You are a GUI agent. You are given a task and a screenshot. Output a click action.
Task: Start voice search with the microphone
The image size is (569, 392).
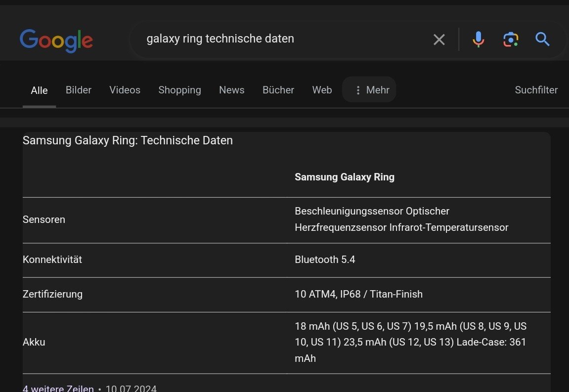(x=478, y=39)
